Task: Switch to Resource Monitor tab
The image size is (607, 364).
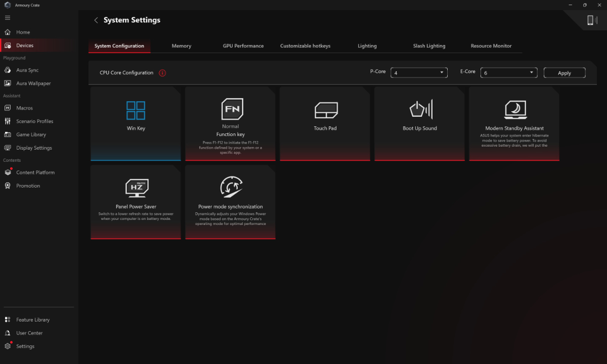Action: [x=491, y=46]
